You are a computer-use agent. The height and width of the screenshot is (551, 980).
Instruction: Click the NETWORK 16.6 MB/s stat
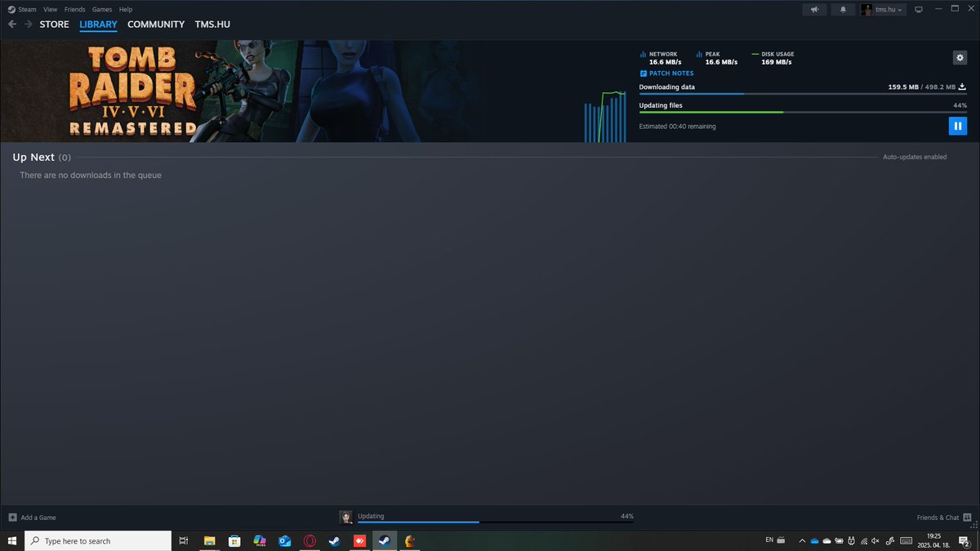pos(661,58)
